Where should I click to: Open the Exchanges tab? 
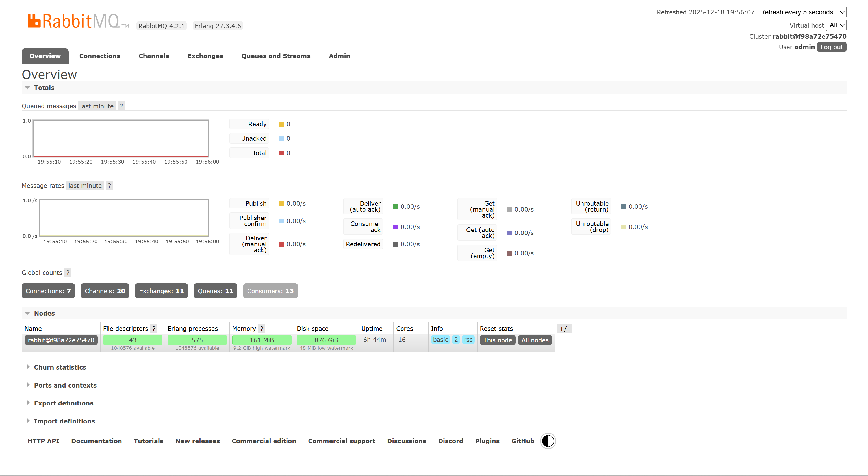205,56
